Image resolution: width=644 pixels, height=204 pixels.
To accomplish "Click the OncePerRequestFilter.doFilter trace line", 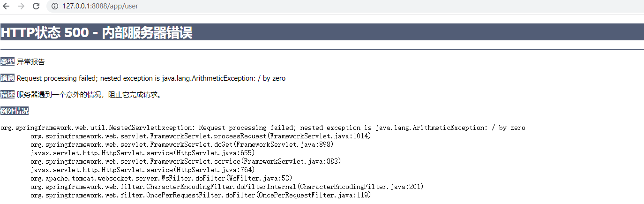I will click(x=201, y=195).
